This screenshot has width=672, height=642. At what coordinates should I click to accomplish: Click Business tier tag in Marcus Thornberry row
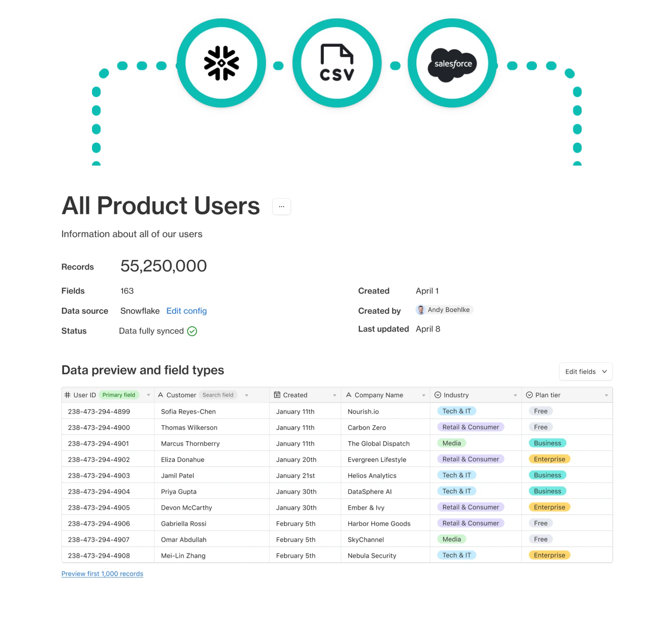click(x=547, y=443)
